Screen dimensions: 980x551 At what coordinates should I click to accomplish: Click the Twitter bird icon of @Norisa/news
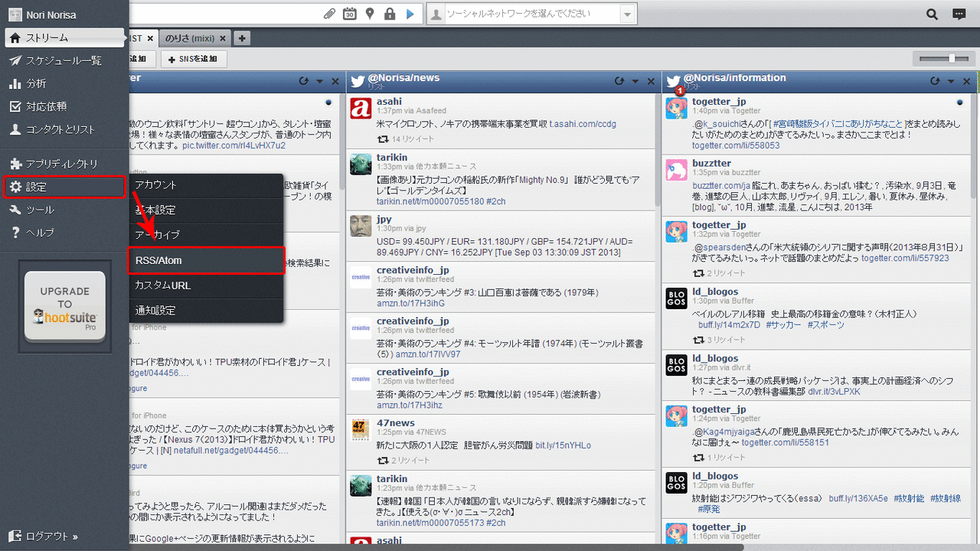357,81
